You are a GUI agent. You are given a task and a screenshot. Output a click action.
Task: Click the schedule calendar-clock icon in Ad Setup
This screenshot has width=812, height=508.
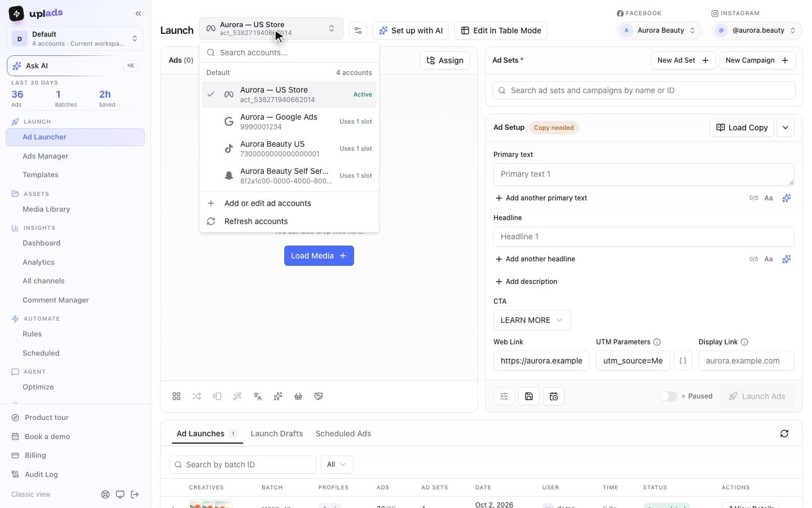[554, 396]
